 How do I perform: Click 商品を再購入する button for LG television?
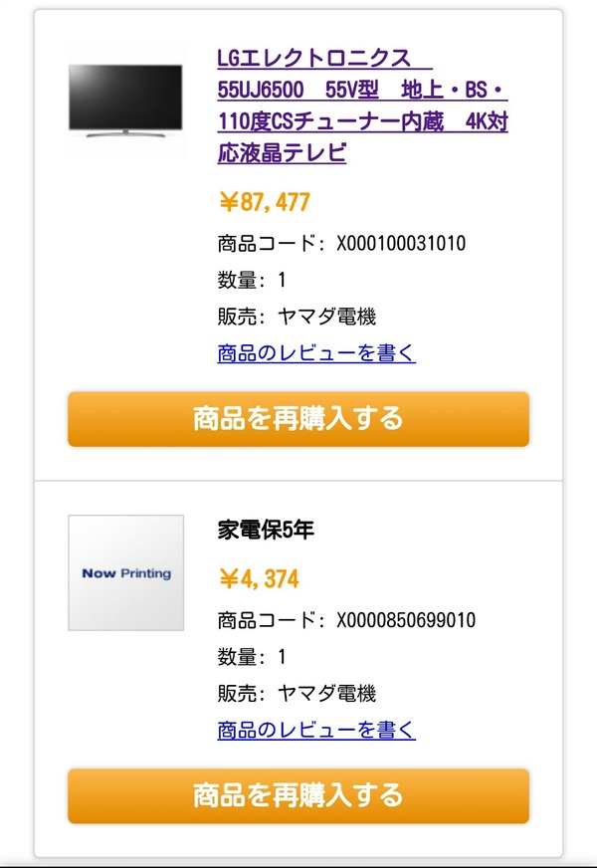click(x=298, y=419)
